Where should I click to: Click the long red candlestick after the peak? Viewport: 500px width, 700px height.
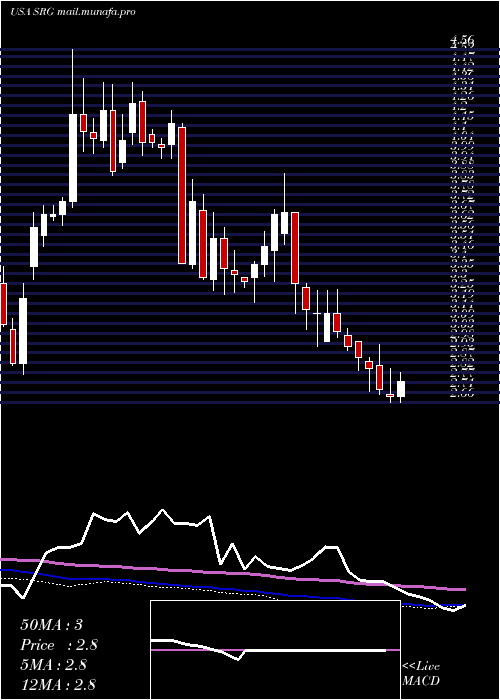pyautogui.click(x=182, y=195)
